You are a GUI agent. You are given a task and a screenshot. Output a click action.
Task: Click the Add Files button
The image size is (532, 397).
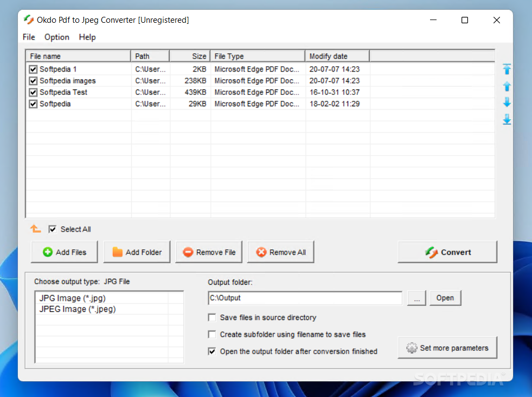64,252
